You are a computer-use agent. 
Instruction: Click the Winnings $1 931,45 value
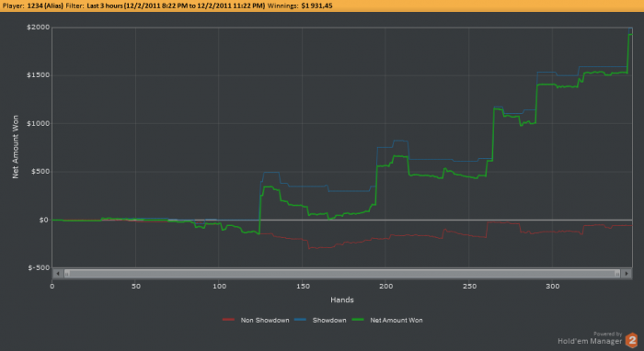(316, 6)
